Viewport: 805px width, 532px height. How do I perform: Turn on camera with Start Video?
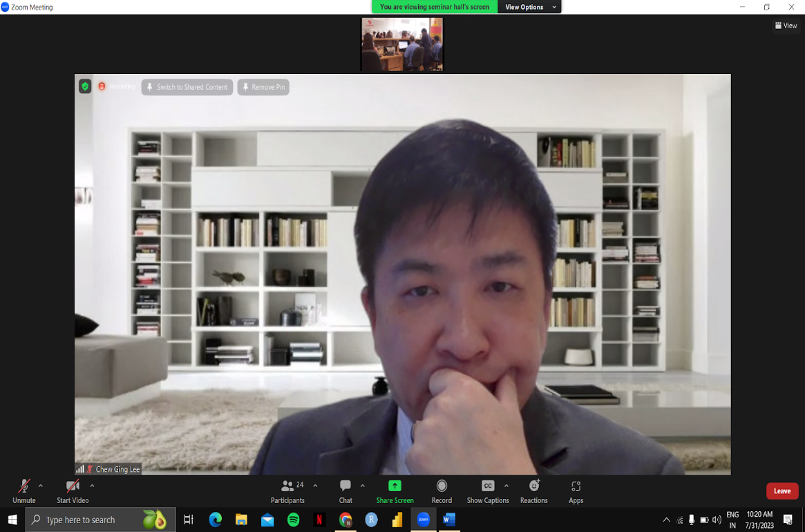click(73, 486)
